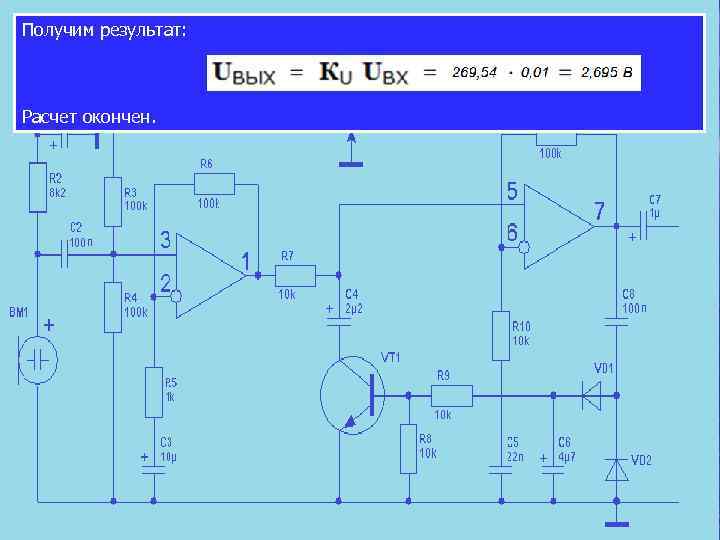720x540 pixels.
Task: Click the second op-amp triangle with output 7
Action: [x=559, y=226]
